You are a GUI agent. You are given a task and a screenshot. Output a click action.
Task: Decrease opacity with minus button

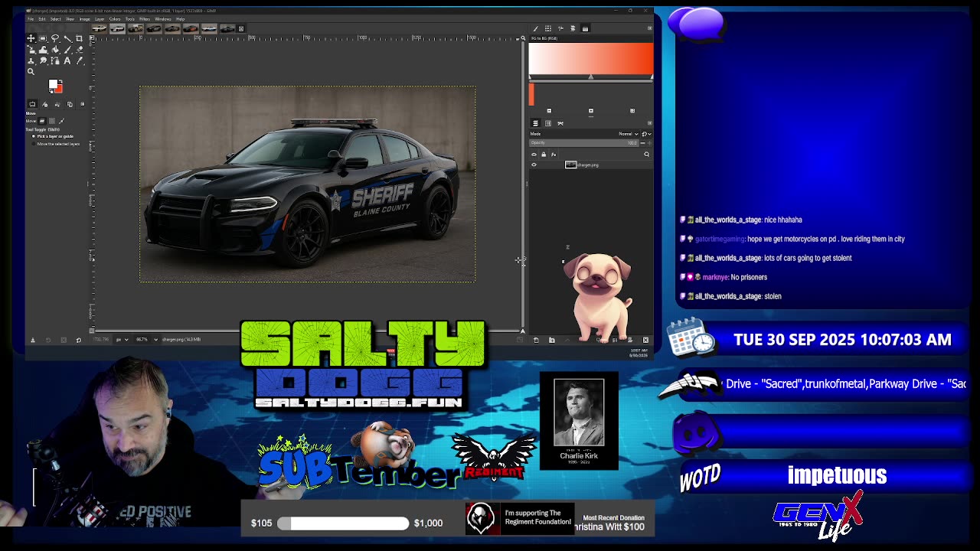643,143
